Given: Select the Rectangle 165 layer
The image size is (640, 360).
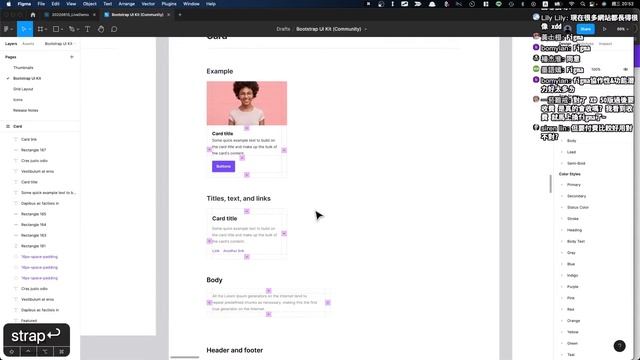Looking at the screenshot, I should [x=33, y=214].
